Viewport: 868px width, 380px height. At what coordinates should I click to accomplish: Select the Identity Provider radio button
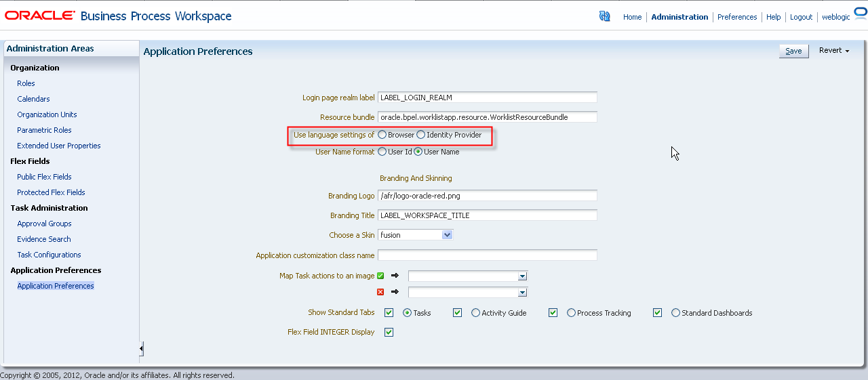tap(421, 135)
